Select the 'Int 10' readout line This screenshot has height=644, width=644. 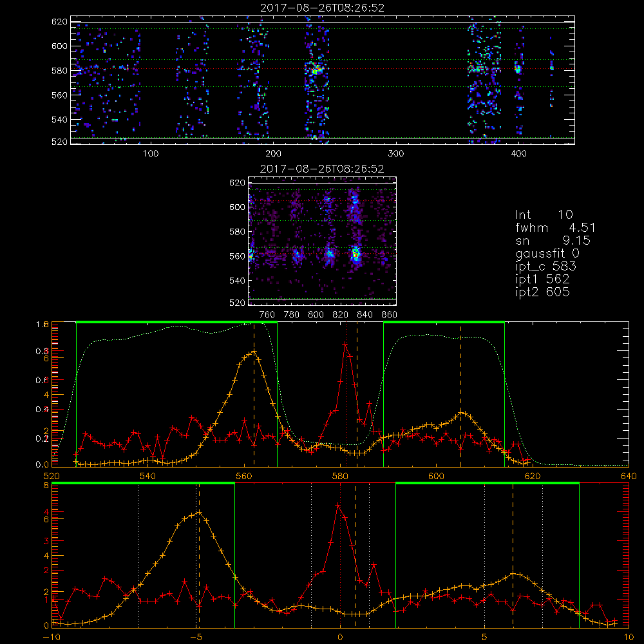(544, 214)
